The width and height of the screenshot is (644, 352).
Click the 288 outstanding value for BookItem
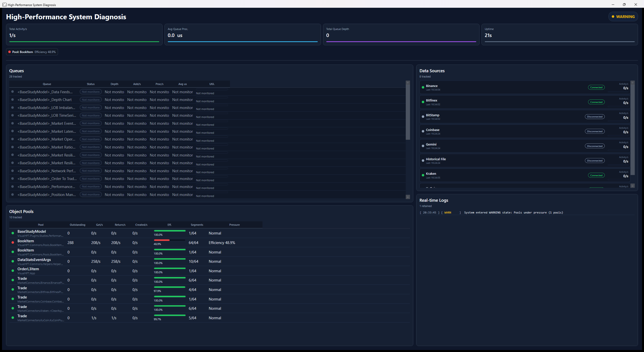click(x=70, y=243)
